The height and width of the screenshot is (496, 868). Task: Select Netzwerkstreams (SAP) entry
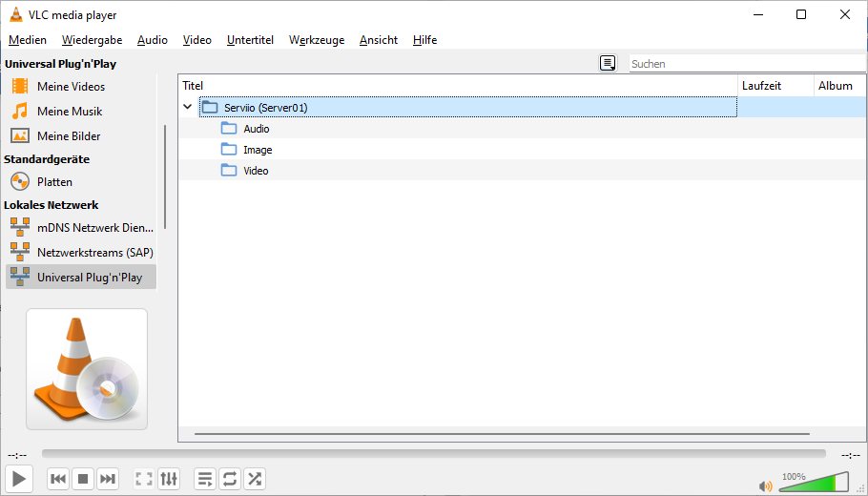click(x=81, y=253)
